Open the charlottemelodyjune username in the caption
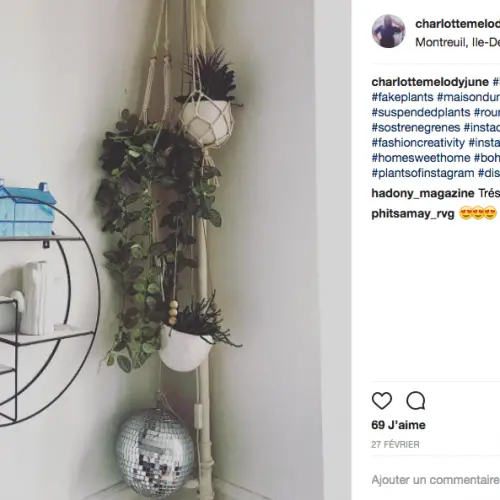The height and width of the screenshot is (500, 500). point(430,82)
